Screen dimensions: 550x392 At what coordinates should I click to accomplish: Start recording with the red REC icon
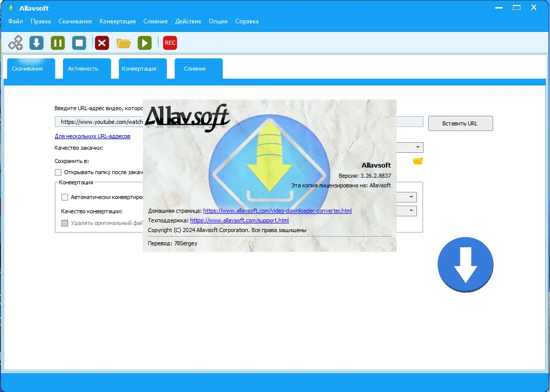[170, 43]
